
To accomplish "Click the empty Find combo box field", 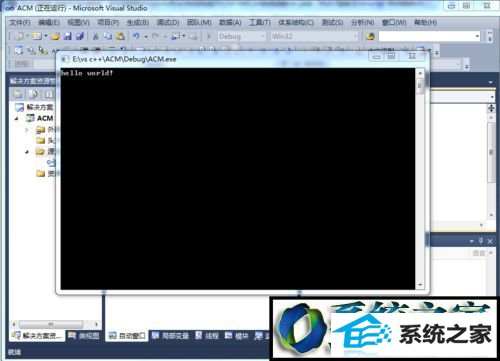I will [426, 36].
